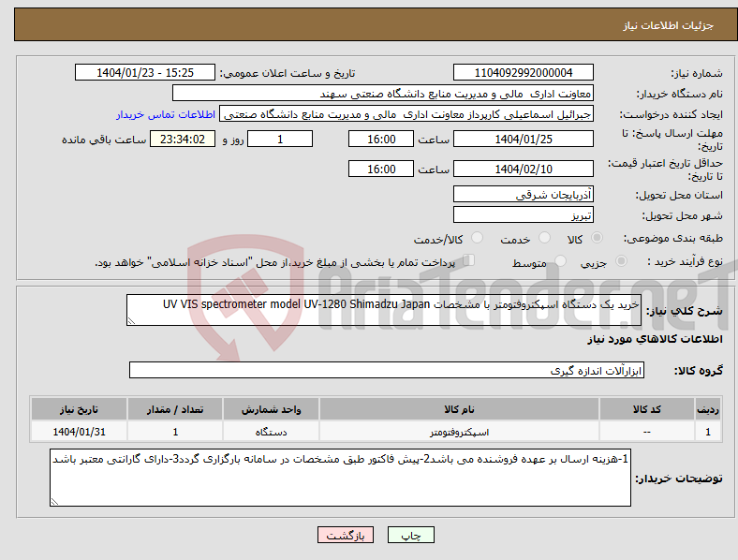Viewport: 738px width, 560px height.
Task: Click the remaining days field showing 1
Action: click(280, 139)
